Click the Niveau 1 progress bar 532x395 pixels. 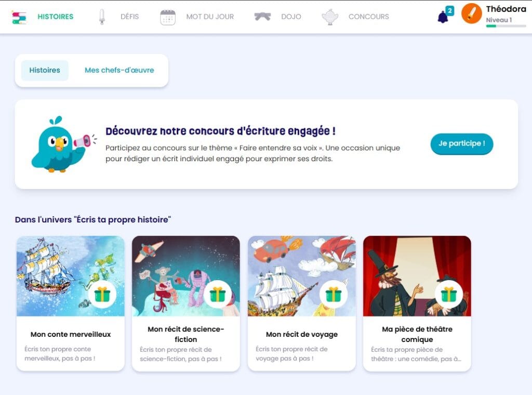(x=506, y=26)
